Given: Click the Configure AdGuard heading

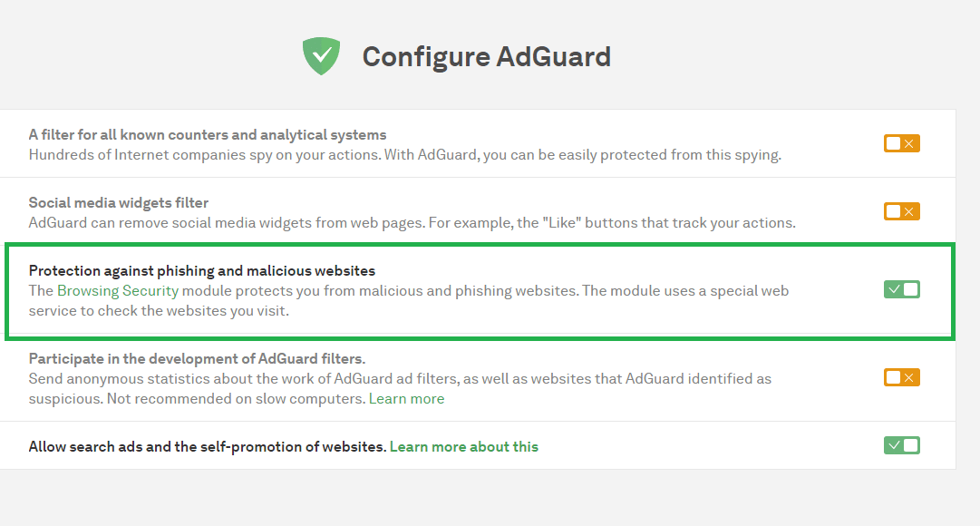Looking at the screenshot, I should coord(486,56).
